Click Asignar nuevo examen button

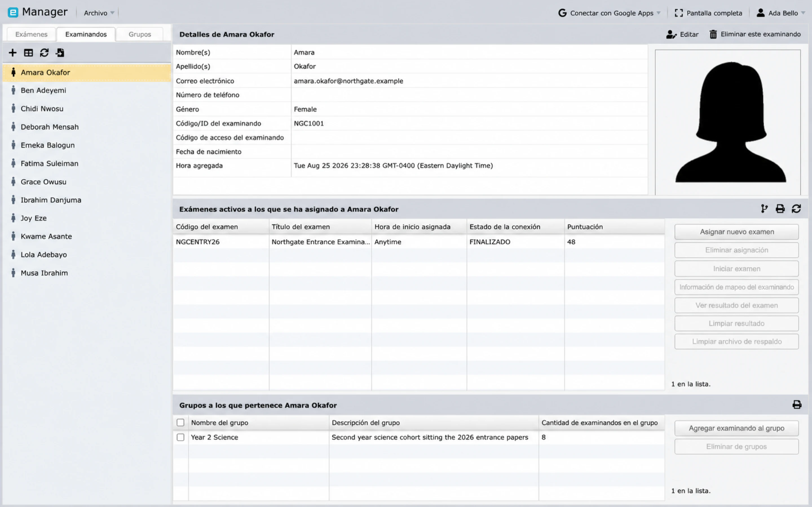click(x=736, y=232)
